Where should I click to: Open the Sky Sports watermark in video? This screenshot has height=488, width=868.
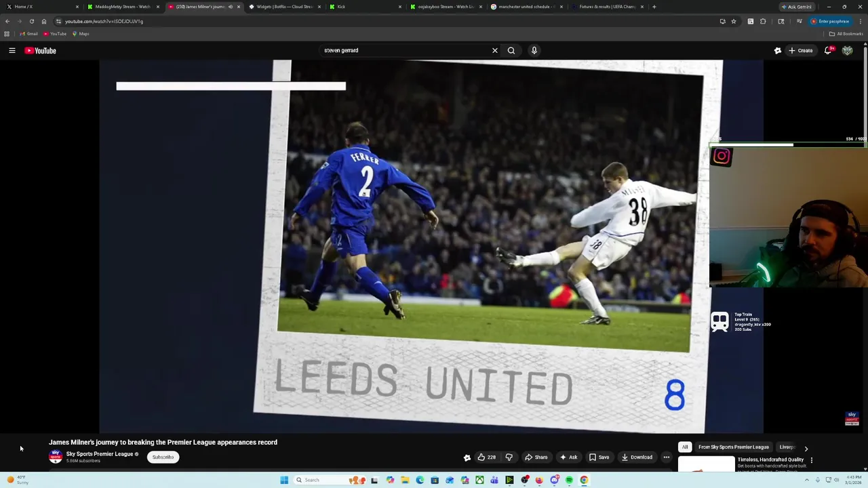tap(852, 419)
